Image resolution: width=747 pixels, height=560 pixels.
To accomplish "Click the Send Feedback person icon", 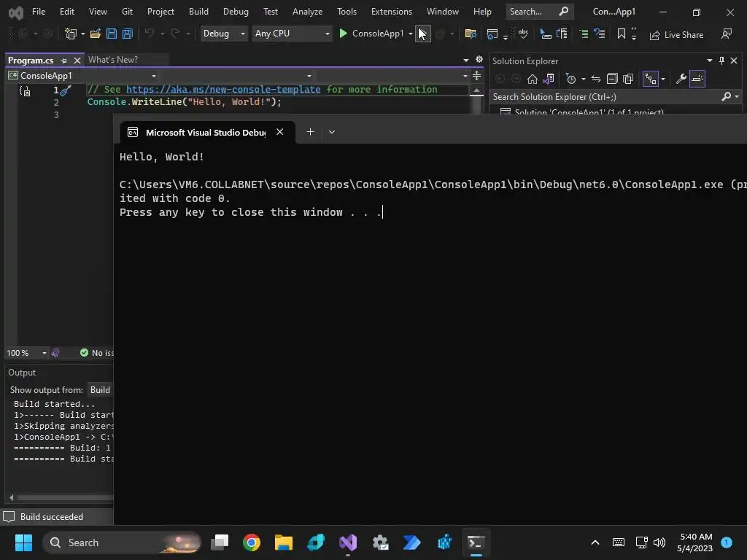I will point(727,34).
